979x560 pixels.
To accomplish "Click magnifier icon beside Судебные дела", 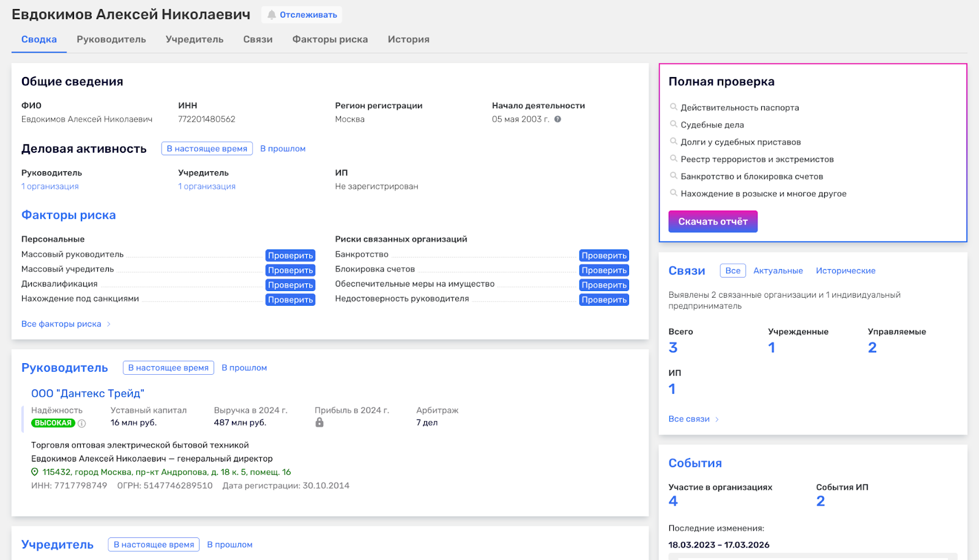I will (x=673, y=124).
